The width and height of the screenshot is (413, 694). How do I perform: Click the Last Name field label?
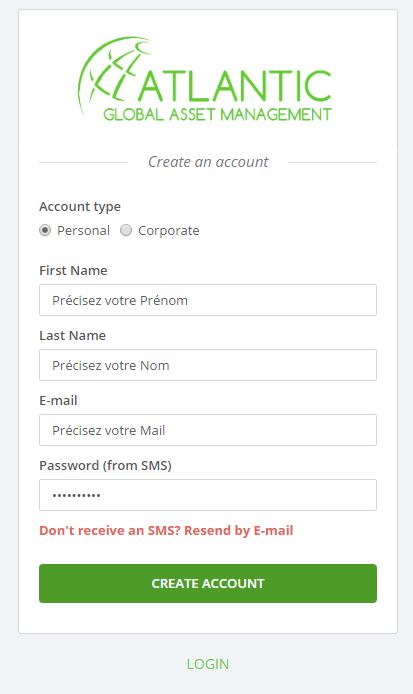pyautogui.click(x=73, y=335)
